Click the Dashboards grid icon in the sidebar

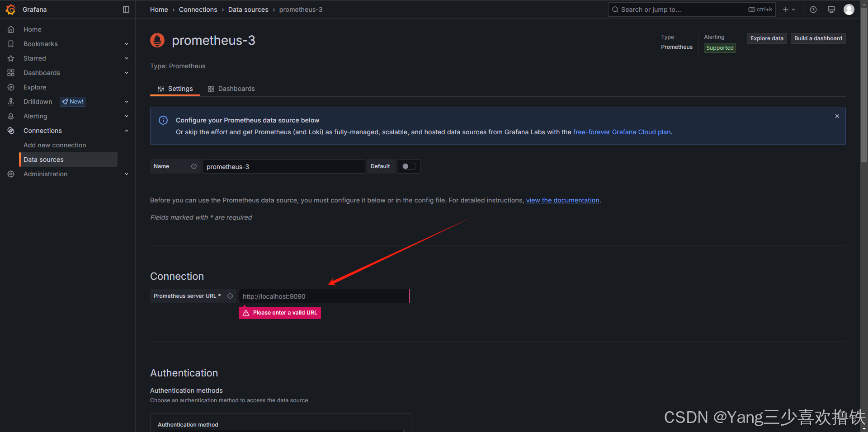pos(11,73)
